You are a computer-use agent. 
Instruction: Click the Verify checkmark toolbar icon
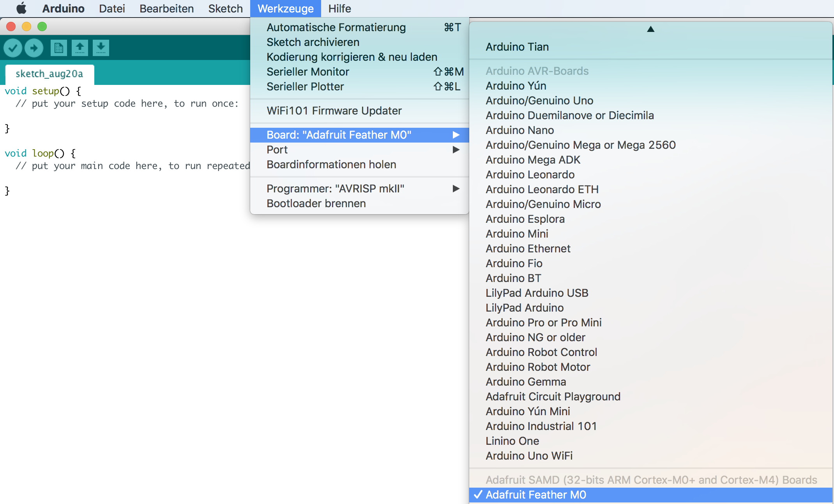tap(13, 48)
